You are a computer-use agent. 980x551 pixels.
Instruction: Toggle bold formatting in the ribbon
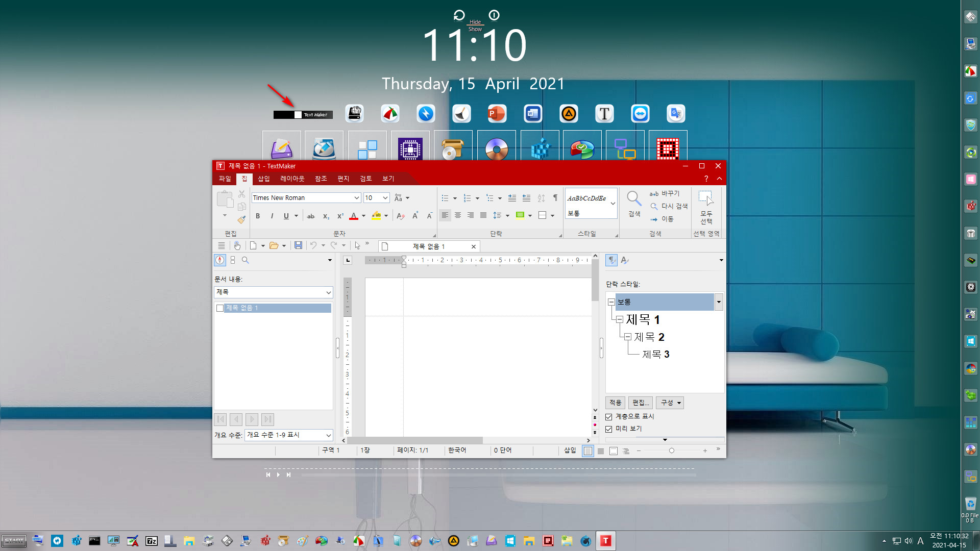point(258,216)
